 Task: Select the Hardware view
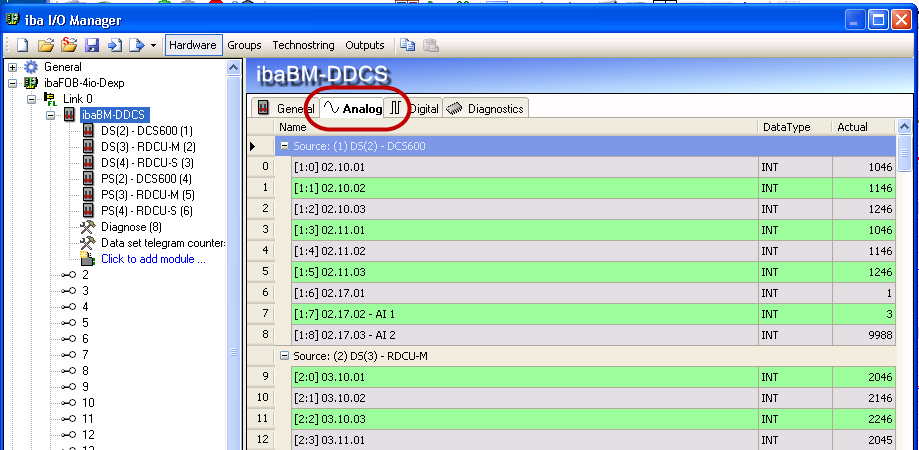click(193, 45)
